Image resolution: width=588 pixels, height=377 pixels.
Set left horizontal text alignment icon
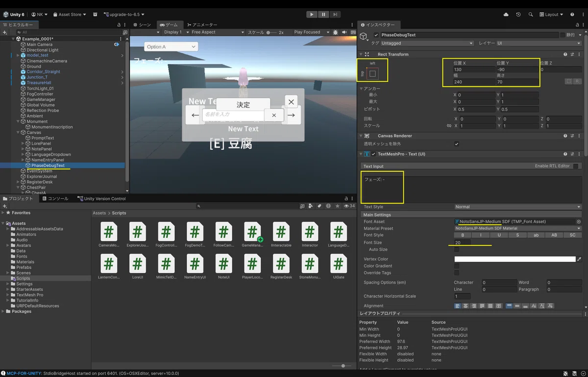(458, 306)
